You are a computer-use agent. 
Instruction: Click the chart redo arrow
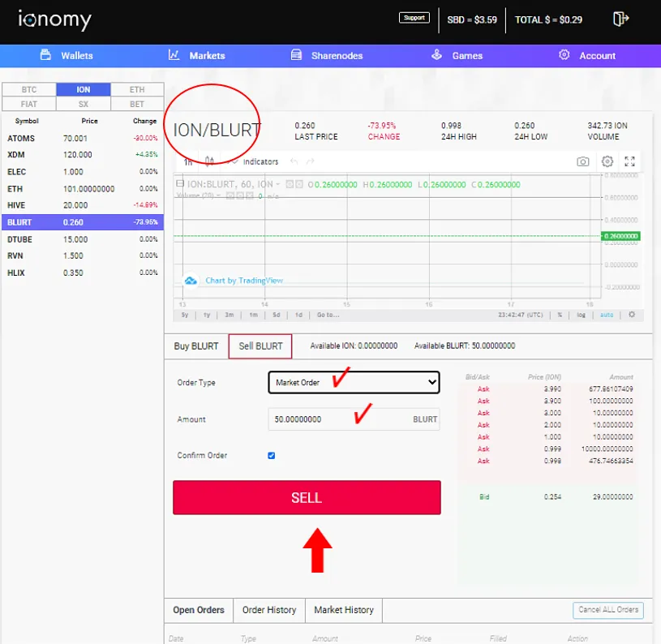point(311,161)
